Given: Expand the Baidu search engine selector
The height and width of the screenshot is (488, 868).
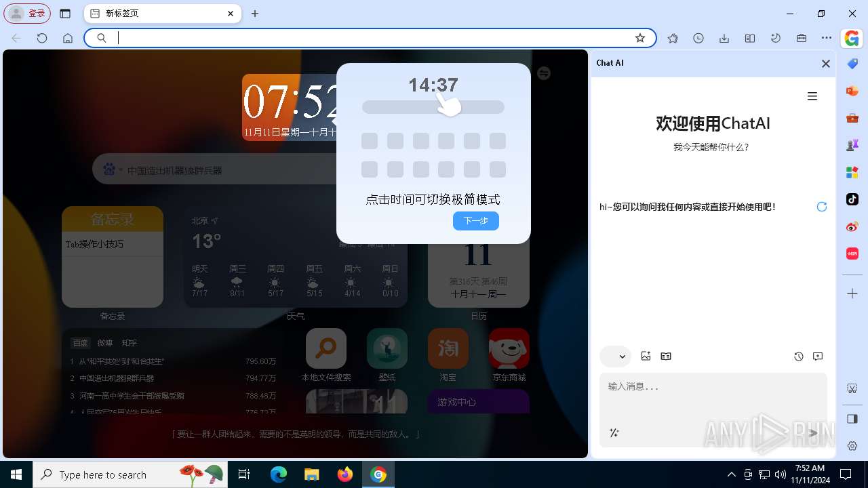Looking at the screenshot, I should pyautogui.click(x=112, y=170).
